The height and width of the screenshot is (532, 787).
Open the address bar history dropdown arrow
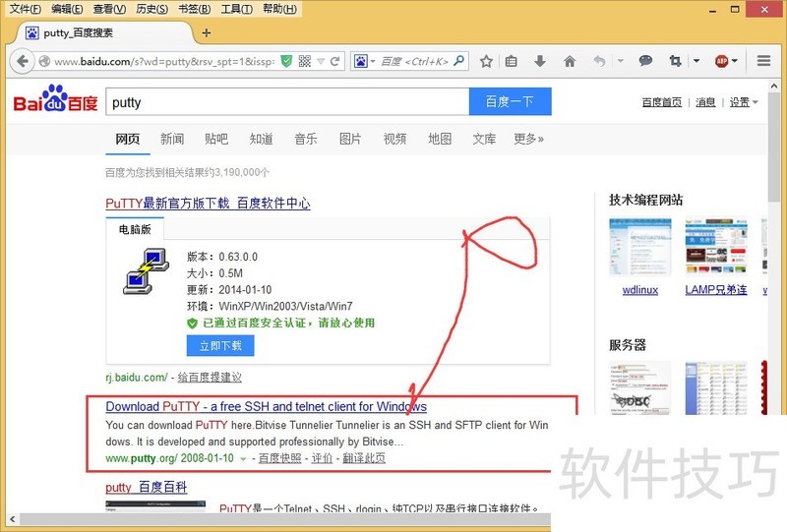[321, 62]
